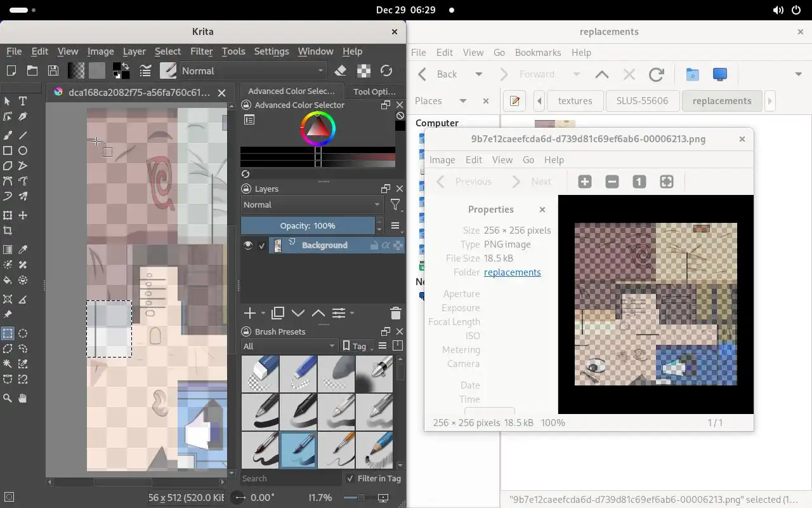Open the brush preset chooser in toolbar
The width and height of the screenshot is (812, 508).
point(168,70)
